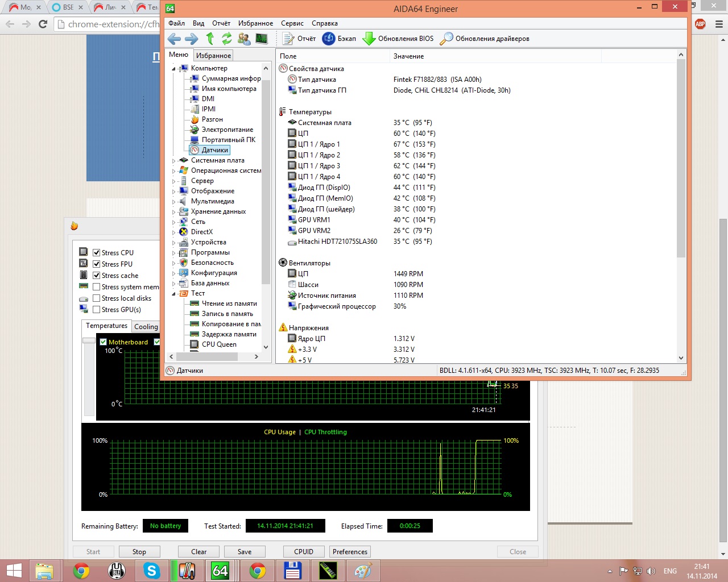Image resolution: width=728 pixels, height=582 pixels.
Task: Open the Chrome hamburger menu
Action: click(718, 24)
